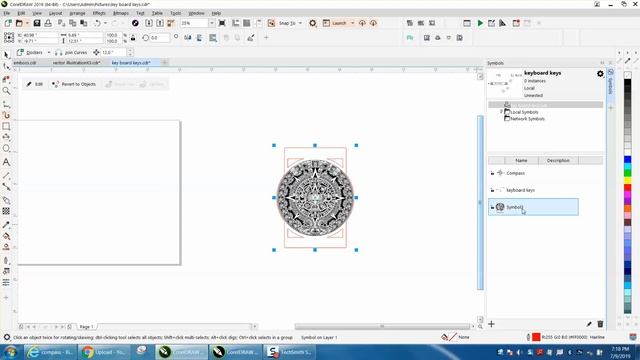Click the add symbol plus icon in docker
This screenshot has width=640, height=360.
click(x=491, y=324)
